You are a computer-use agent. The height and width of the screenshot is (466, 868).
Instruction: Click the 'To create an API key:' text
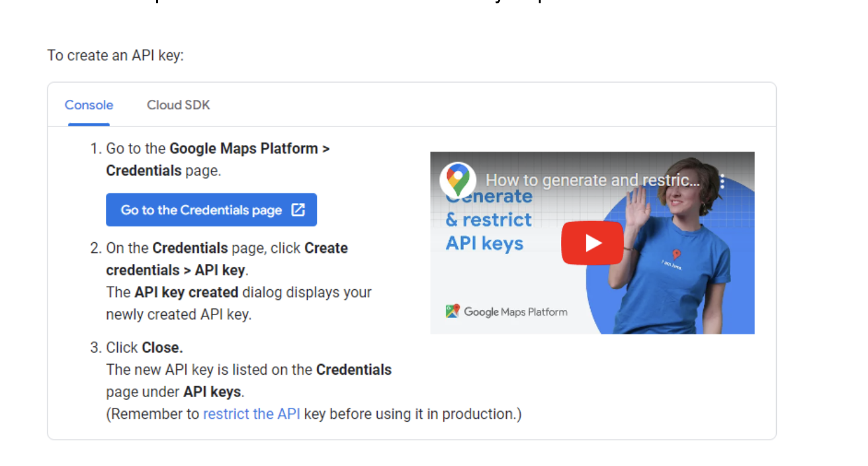(115, 55)
